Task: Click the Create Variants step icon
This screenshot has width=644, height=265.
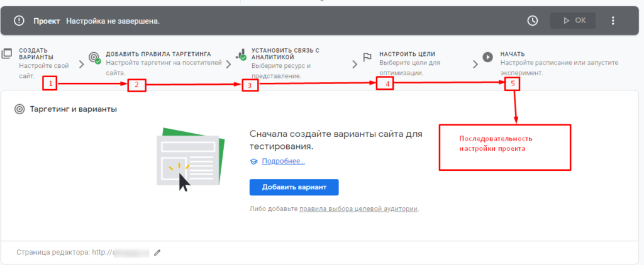Action: coord(8,55)
